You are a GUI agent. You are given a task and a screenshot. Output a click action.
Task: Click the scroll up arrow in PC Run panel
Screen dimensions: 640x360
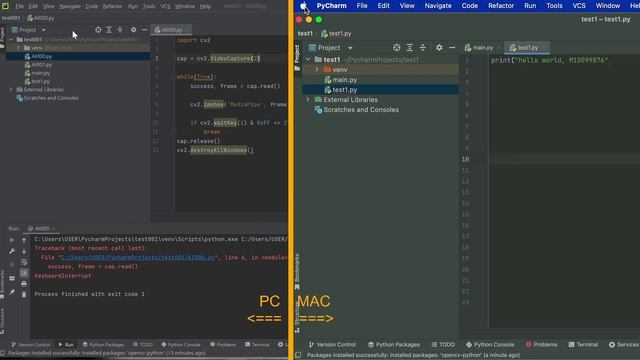pyautogui.click(x=24, y=240)
